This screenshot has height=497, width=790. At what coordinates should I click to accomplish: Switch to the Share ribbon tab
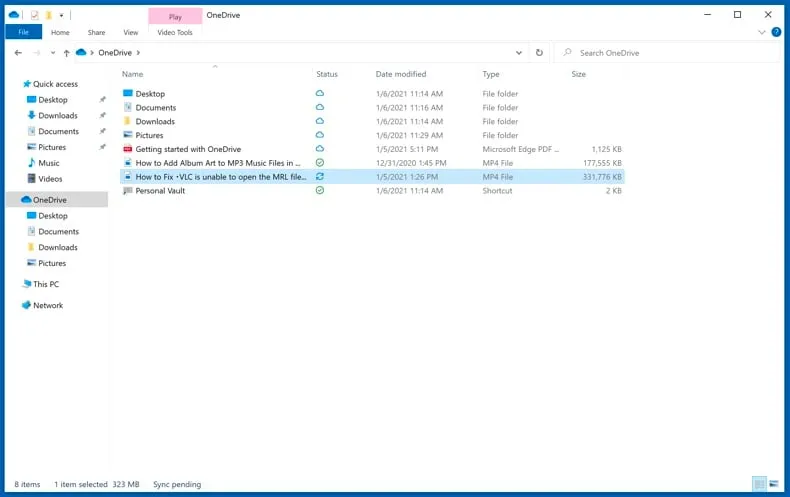[x=96, y=32]
